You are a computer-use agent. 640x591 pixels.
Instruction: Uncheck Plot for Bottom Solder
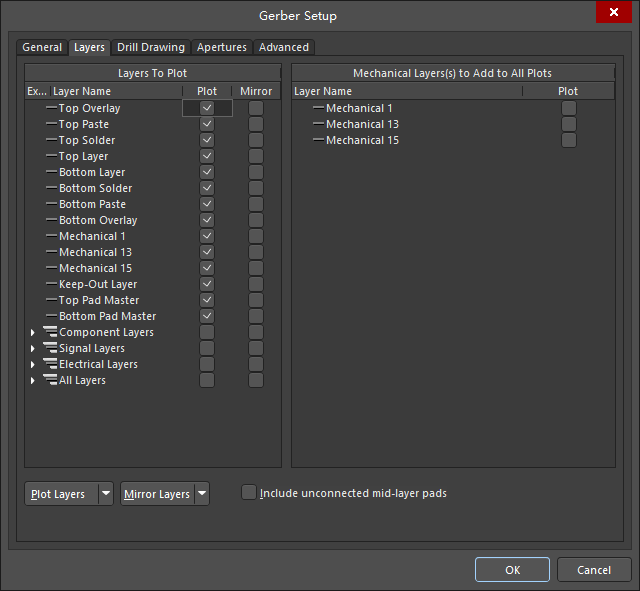coord(207,188)
